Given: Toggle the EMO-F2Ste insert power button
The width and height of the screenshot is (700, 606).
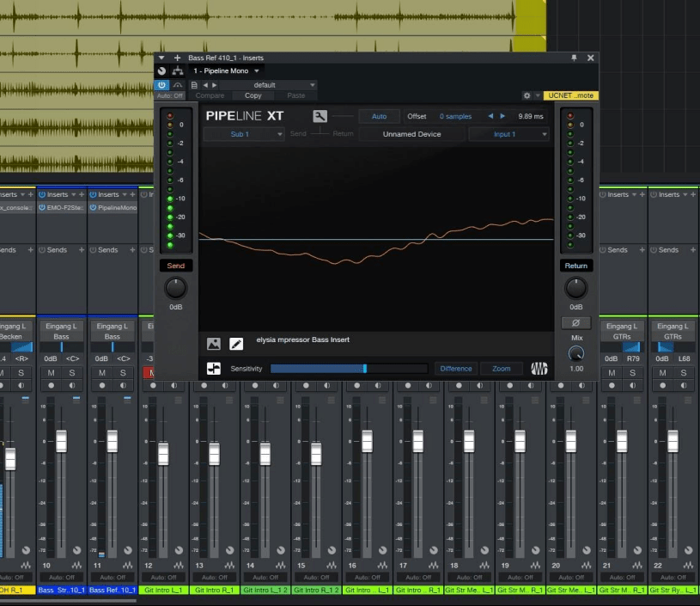Looking at the screenshot, I should [42, 207].
